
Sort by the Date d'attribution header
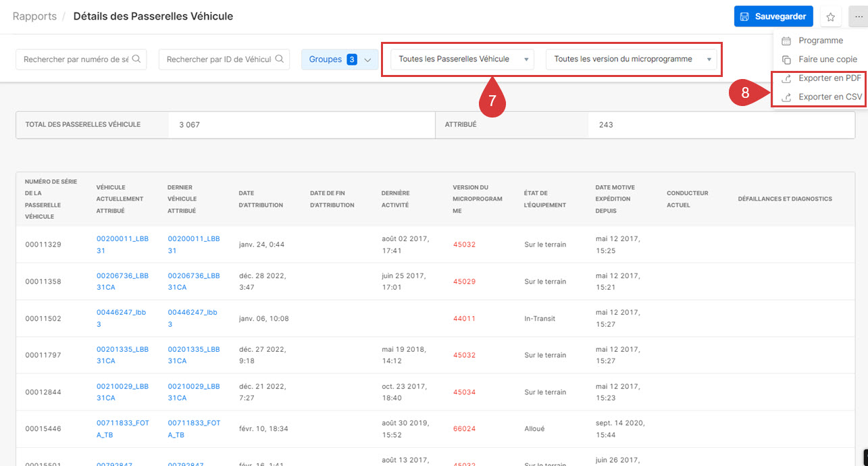coord(261,199)
